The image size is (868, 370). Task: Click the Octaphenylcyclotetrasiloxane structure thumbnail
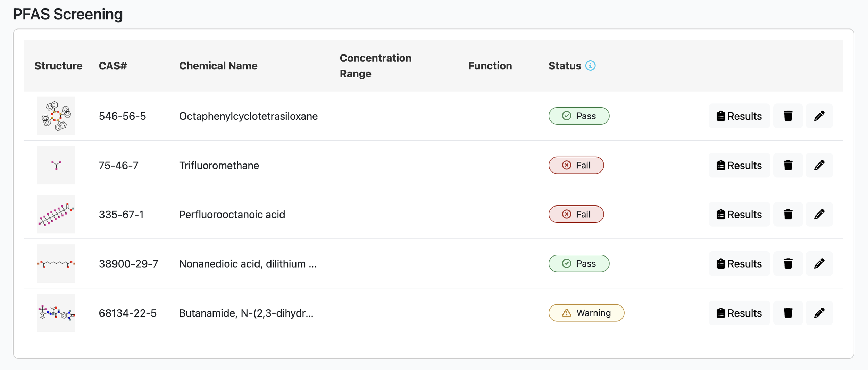[56, 116]
